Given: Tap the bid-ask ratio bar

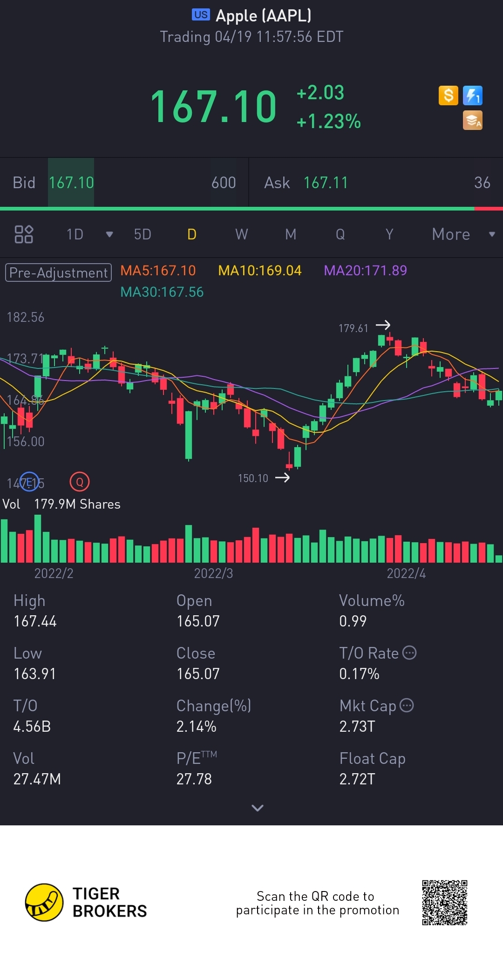Looking at the screenshot, I should pyautogui.click(x=251, y=209).
